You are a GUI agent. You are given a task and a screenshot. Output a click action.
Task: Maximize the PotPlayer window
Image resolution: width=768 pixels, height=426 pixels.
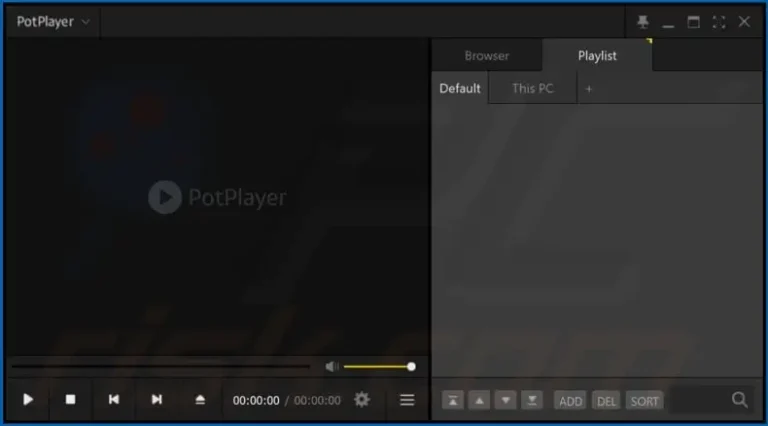(x=694, y=22)
